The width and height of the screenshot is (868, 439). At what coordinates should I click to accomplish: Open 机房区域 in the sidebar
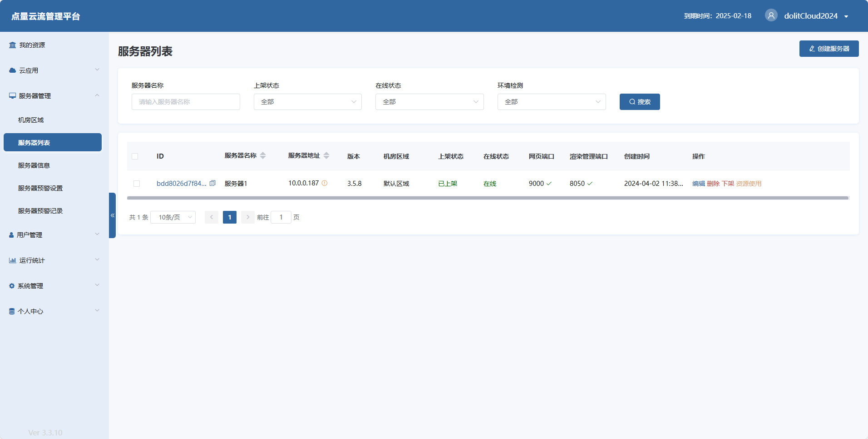pyautogui.click(x=31, y=120)
